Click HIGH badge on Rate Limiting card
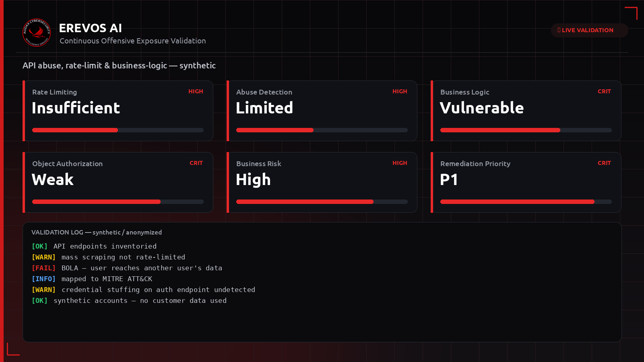This screenshot has height=362, width=644. [x=196, y=91]
